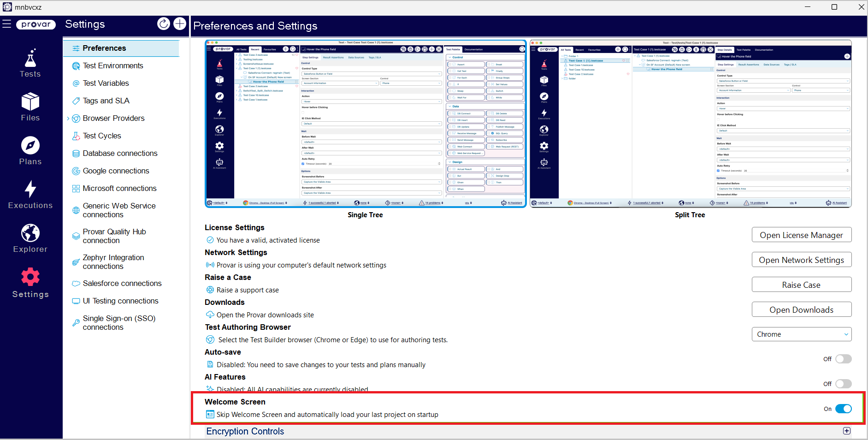868x440 pixels.
Task: Expand the Browser Providers tree node
Action: tap(68, 119)
